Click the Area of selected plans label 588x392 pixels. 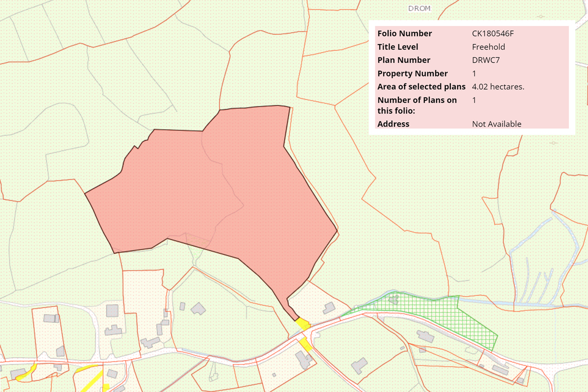tap(421, 87)
